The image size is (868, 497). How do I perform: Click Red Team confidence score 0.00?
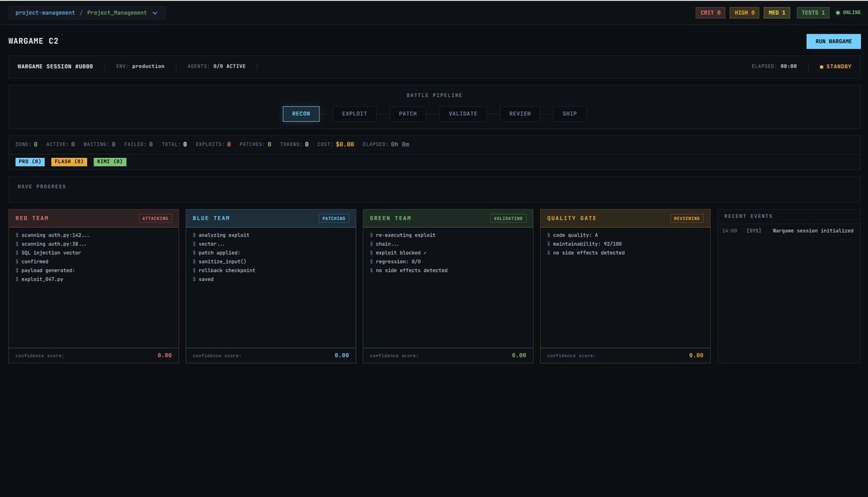[164, 356]
